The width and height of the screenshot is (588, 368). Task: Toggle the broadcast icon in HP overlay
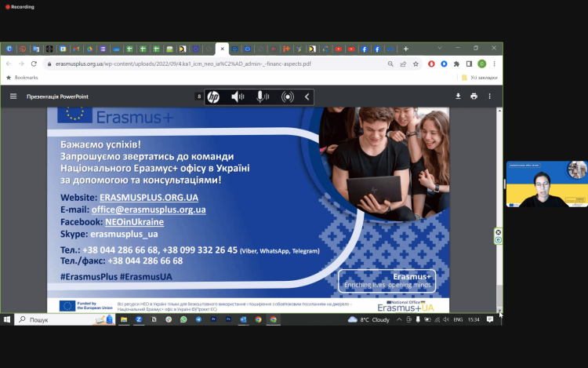click(x=288, y=97)
